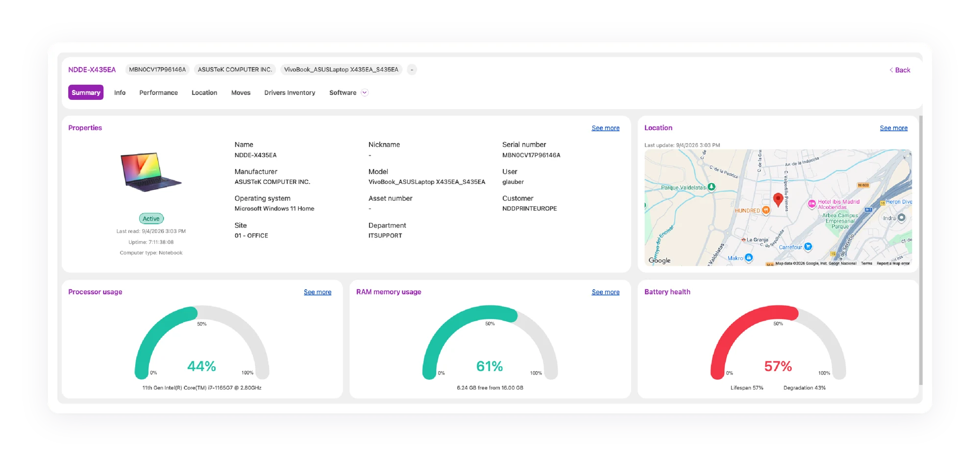This screenshot has height=467, width=980.
Task: Go to the Location tab
Action: (204, 93)
